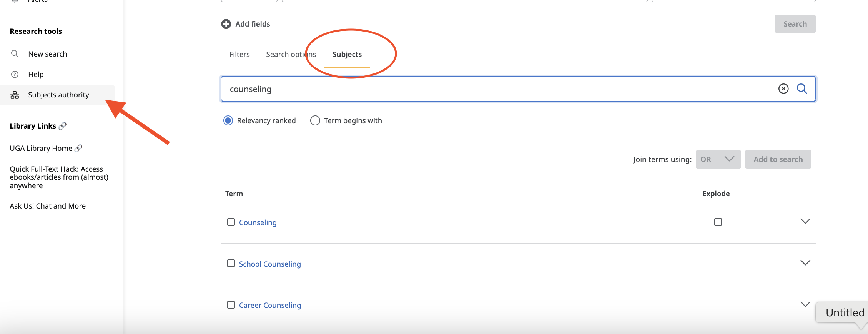Expand the Counseling term row chevron
The height and width of the screenshot is (334, 868).
point(805,221)
